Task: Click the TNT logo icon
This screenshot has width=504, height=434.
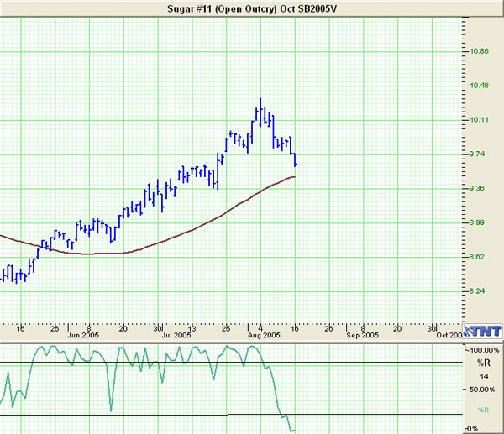Action: point(482,331)
